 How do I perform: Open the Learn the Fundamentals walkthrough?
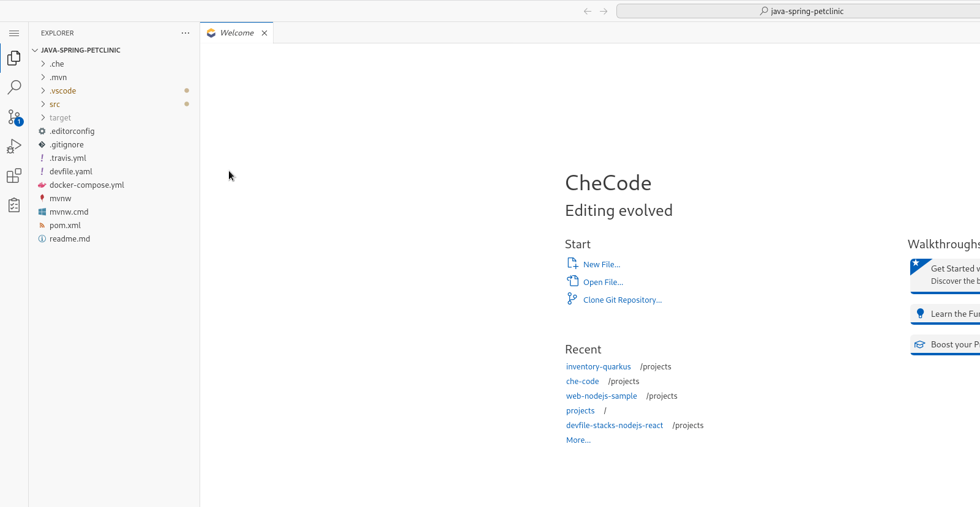coord(945,314)
